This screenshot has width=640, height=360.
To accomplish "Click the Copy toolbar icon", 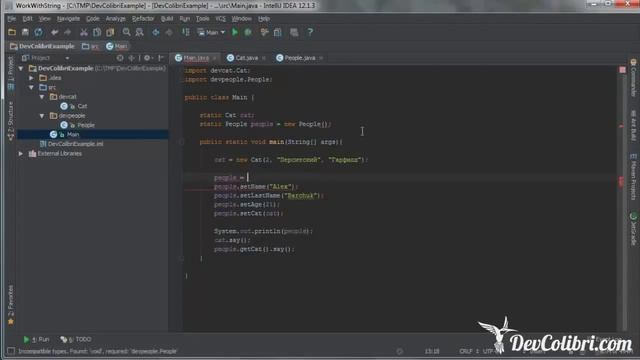I will point(97,32).
